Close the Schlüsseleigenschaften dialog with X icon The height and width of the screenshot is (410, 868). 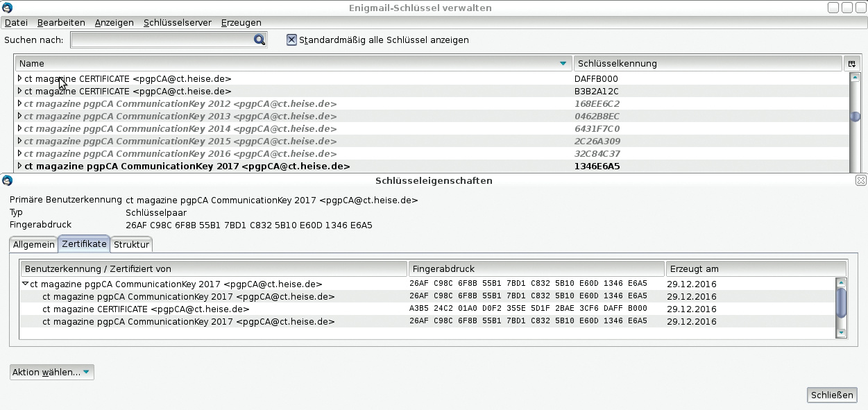[x=860, y=180]
